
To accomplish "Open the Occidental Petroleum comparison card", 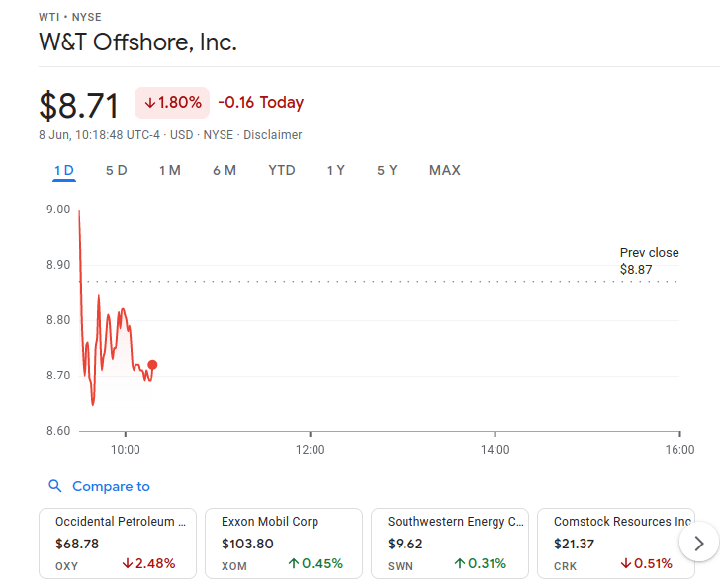I will click(118, 544).
